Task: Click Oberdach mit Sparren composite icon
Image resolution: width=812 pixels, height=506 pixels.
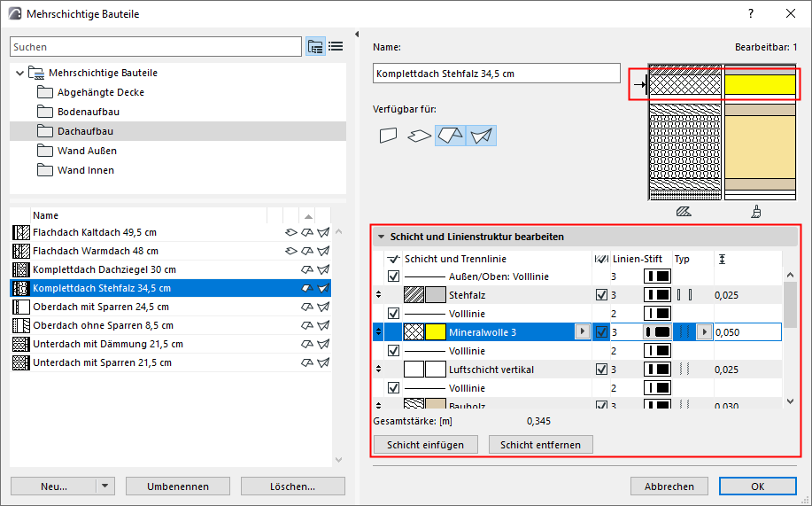Action: point(20,307)
